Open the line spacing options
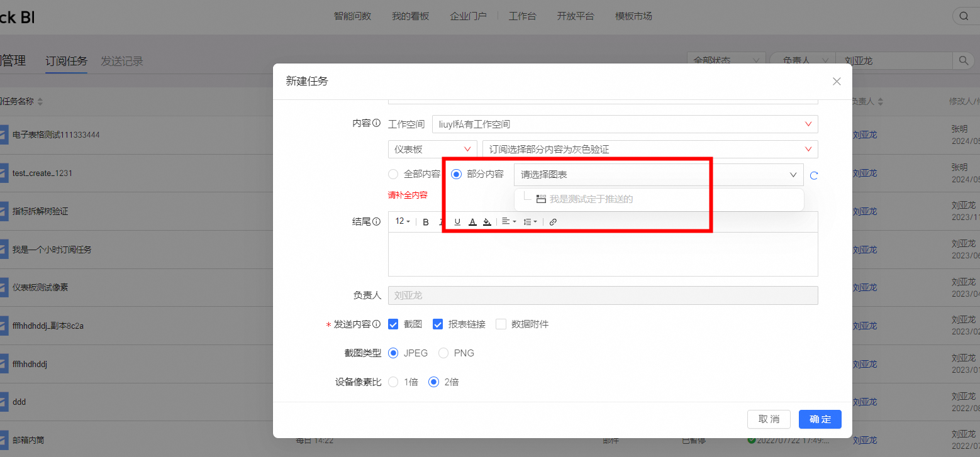Image resolution: width=980 pixels, height=457 pixels. point(530,222)
